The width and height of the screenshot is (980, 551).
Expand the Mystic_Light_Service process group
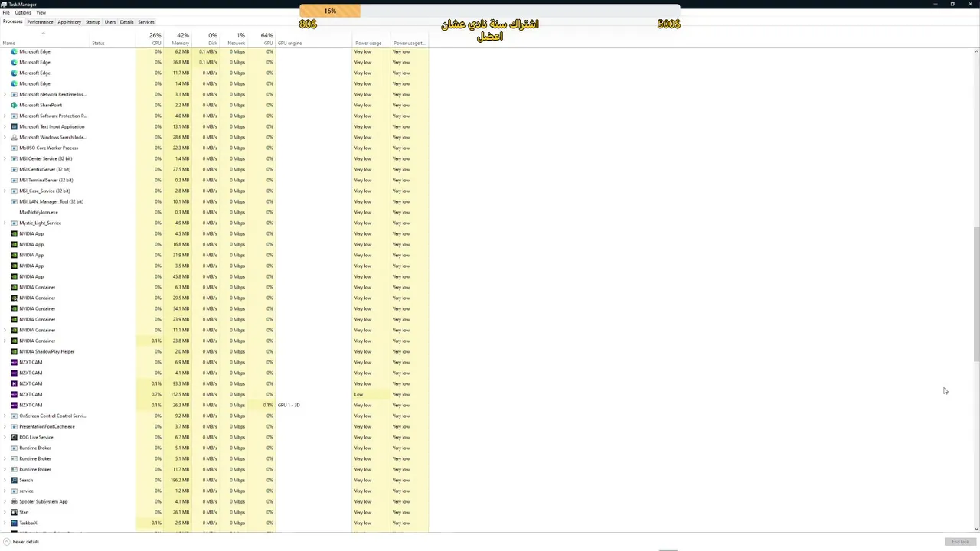pos(5,223)
